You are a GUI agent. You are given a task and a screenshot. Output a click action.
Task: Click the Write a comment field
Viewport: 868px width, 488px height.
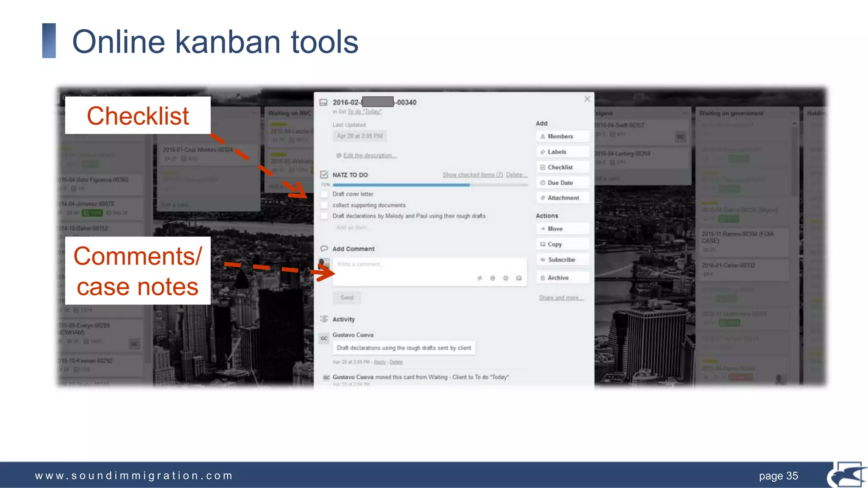pyautogui.click(x=429, y=272)
